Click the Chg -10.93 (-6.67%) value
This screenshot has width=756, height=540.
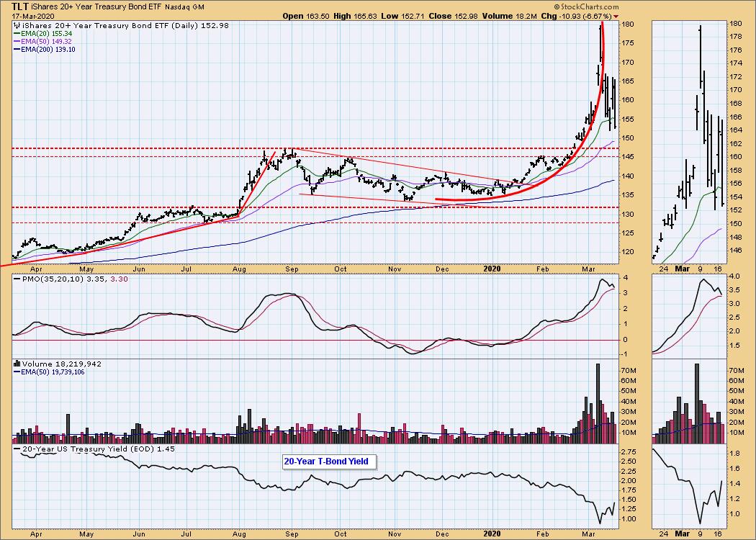tap(577, 16)
